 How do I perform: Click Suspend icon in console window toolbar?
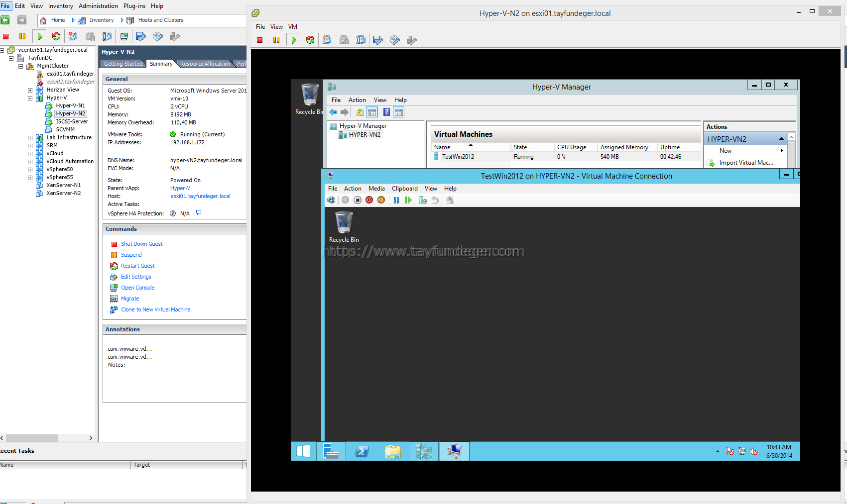[276, 40]
